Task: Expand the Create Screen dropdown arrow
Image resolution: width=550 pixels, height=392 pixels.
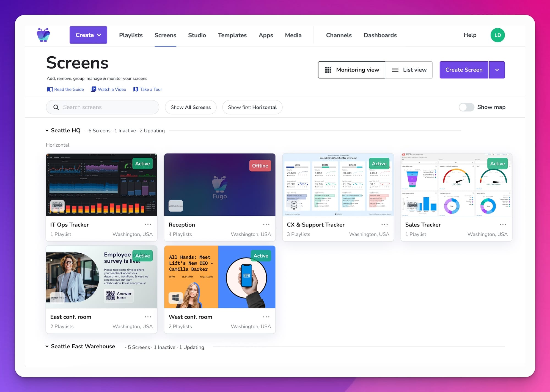Action: (497, 70)
